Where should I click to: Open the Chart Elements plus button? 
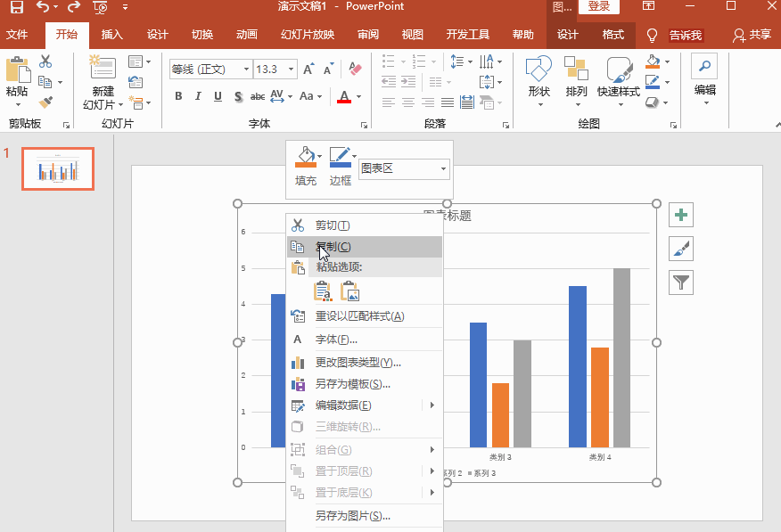(681, 215)
